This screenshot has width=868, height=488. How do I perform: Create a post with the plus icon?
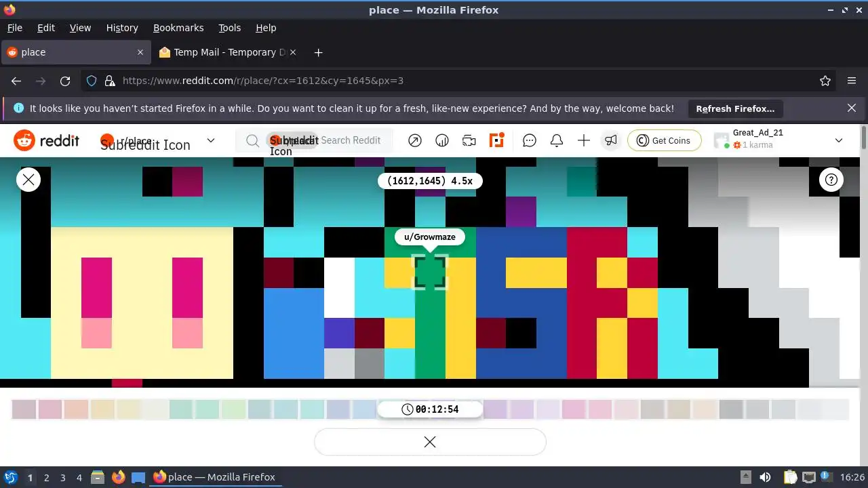point(584,140)
